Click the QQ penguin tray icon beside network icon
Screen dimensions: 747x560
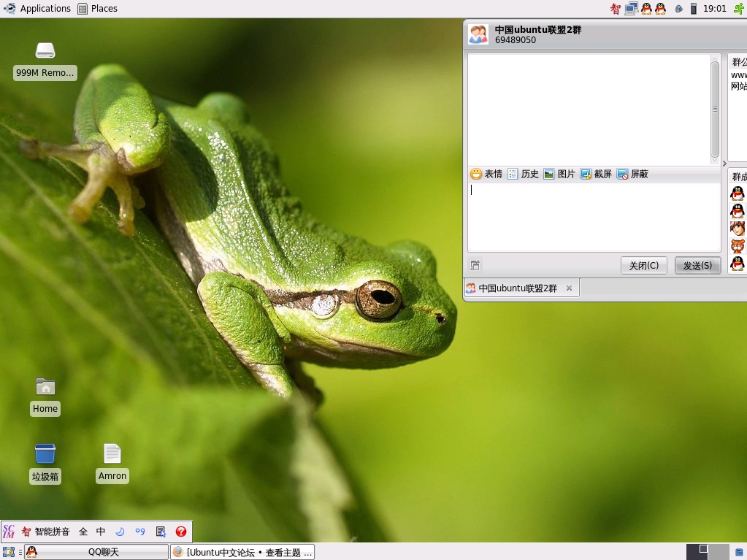coord(646,9)
